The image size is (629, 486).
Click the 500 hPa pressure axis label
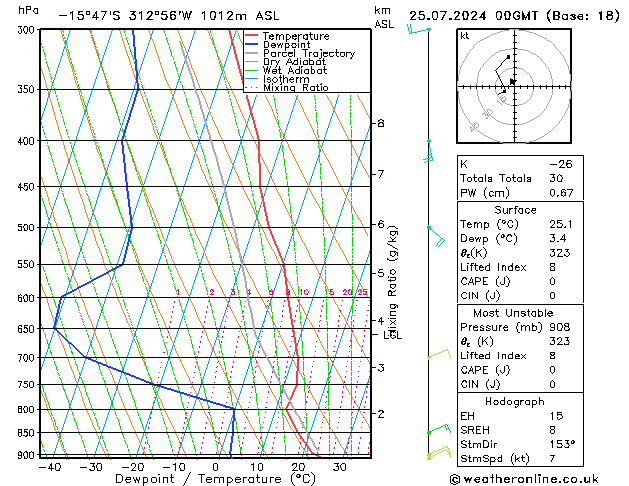click(x=26, y=227)
